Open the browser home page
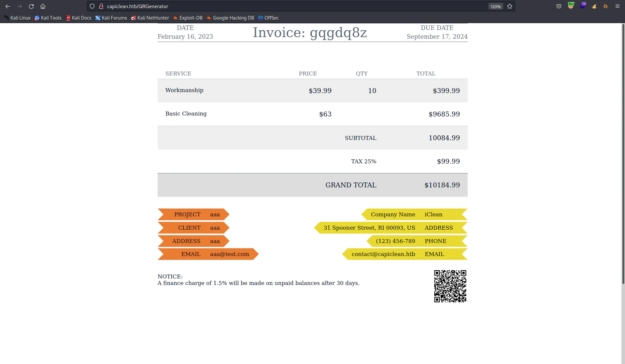 pos(43,7)
